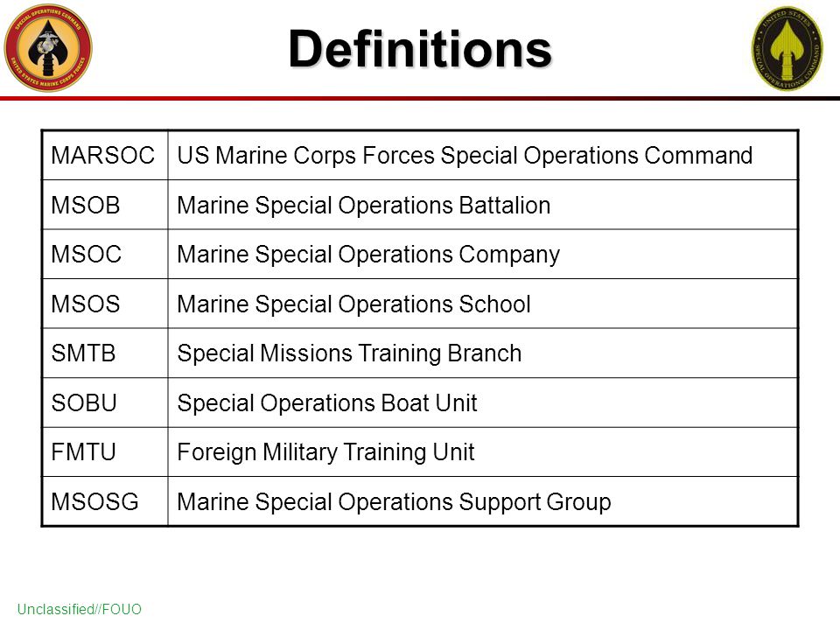Viewport: 840px width, 630px height.
Task: Click Special Missions Training Branch definition
Action: 349,353
